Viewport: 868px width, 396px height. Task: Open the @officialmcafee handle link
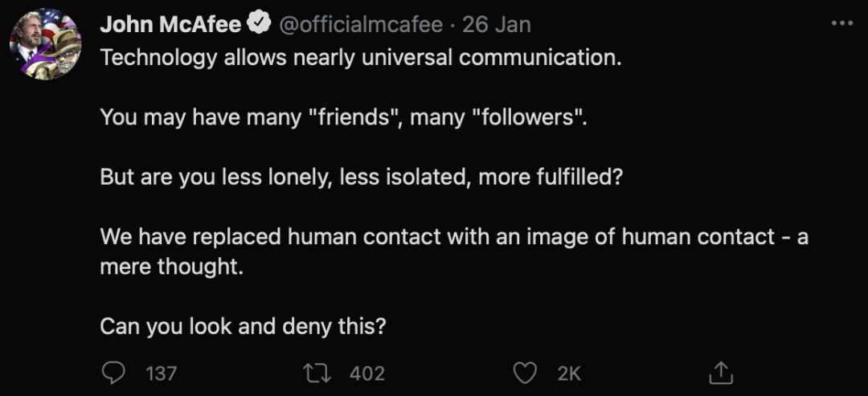pyautogui.click(x=360, y=24)
